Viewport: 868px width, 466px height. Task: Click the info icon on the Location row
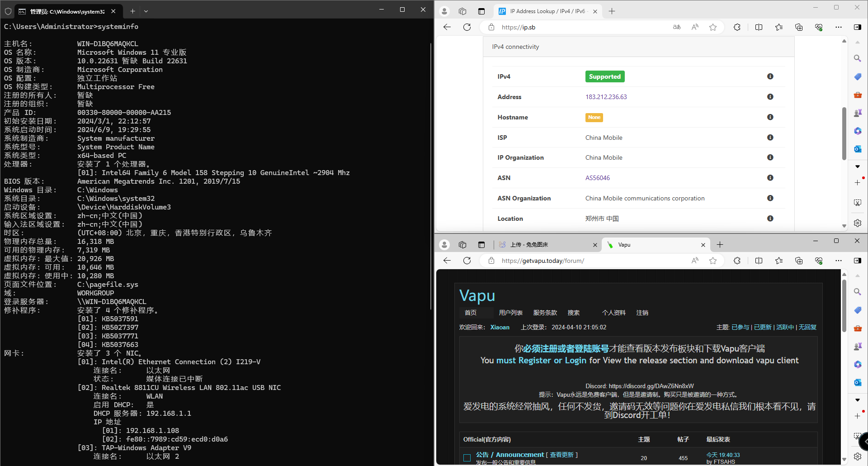click(x=770, y=219)
